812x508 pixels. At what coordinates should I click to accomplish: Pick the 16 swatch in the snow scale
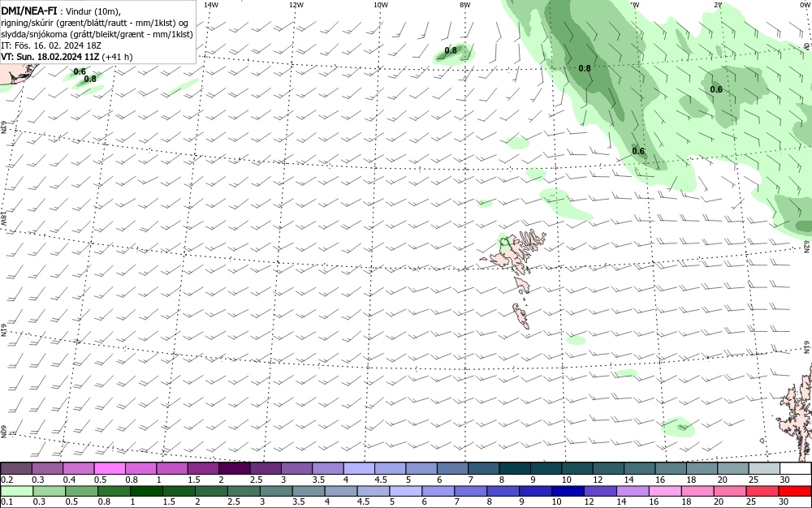point(672,469)
